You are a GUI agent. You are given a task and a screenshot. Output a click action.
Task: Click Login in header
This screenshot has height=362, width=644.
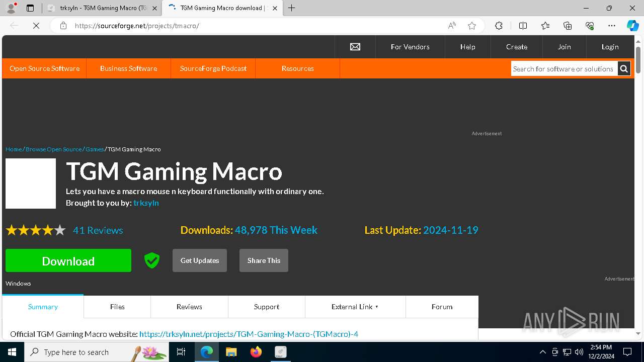click(x=610, y=47)
